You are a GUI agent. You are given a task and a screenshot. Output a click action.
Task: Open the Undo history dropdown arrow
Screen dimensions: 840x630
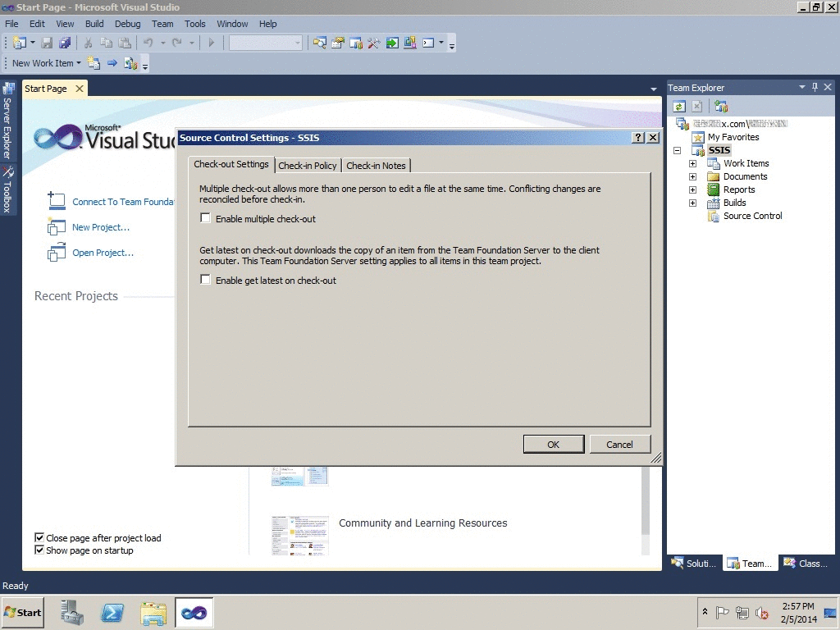point(162,43)
